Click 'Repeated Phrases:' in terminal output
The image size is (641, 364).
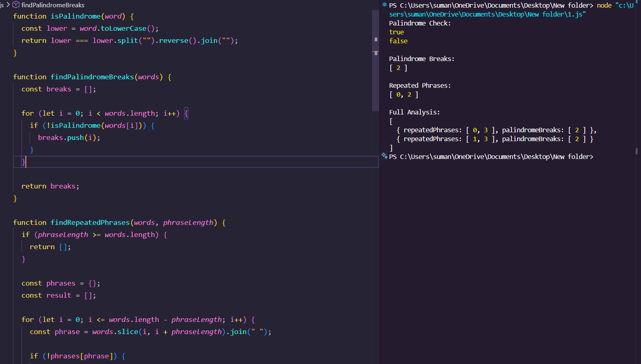[x=420, y=85]
